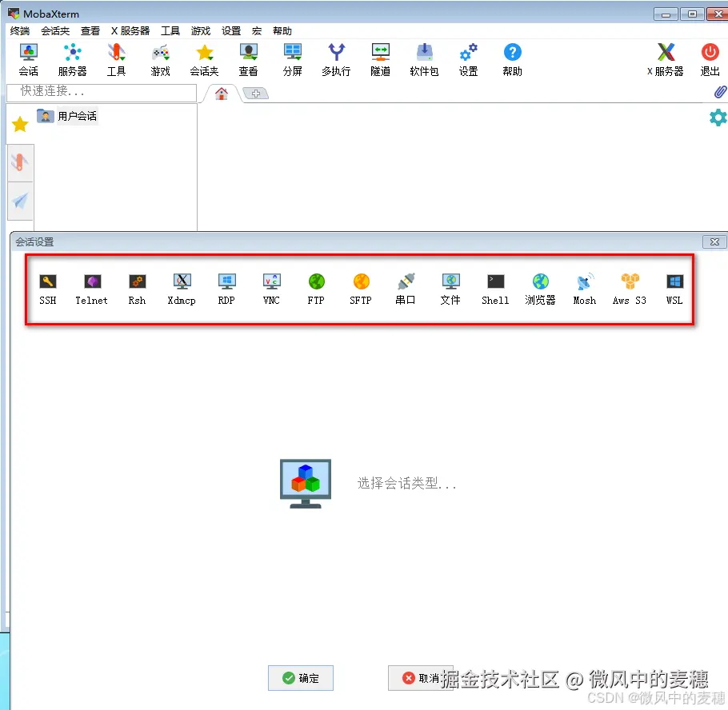This screenshot has height=710, width=728.
Task: Click the 帮助 help question-mark icon
Action: tap(512, 60)
